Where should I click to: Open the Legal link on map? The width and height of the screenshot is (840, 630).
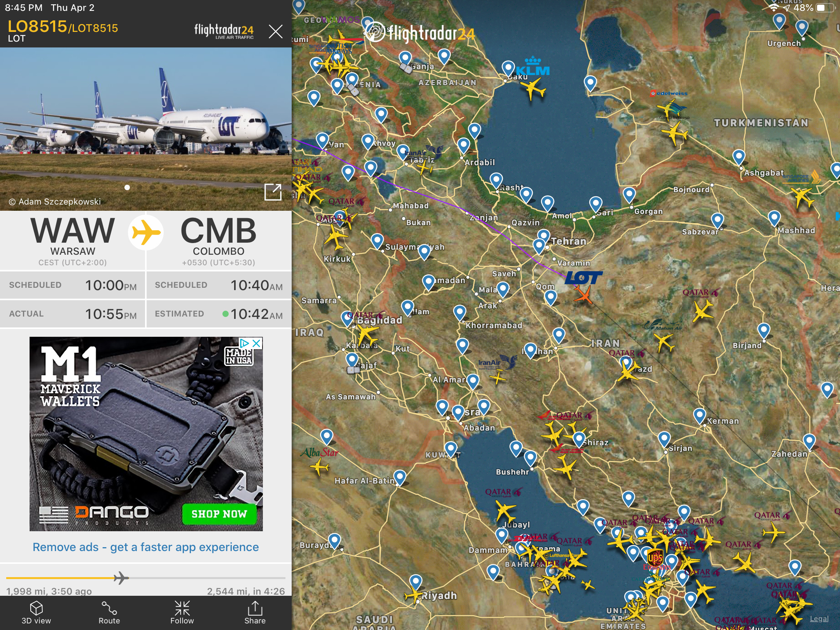click(x=819, y=618)
